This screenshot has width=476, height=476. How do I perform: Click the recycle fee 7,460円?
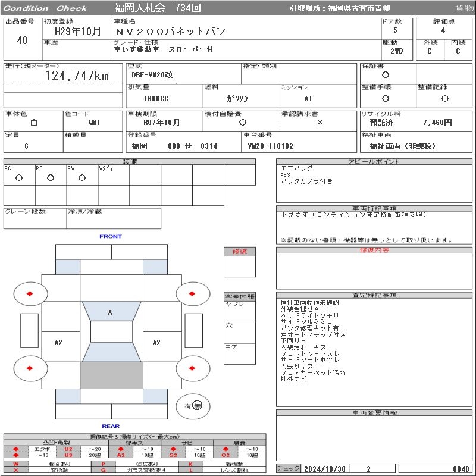coord(437,123)
